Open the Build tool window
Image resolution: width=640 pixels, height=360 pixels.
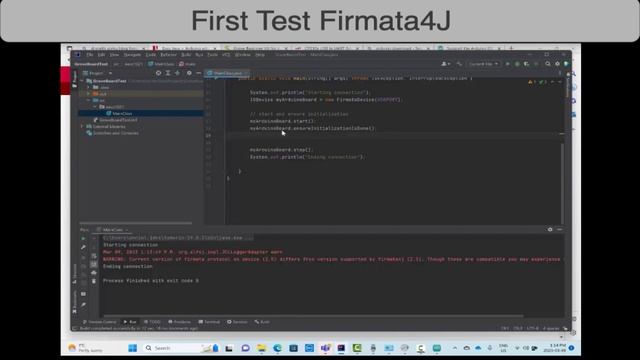(x=262, y=322)
